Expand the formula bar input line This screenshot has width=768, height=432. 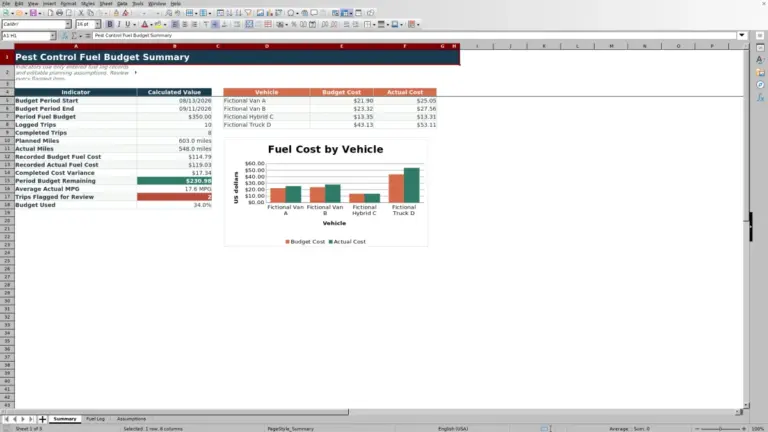742,35
